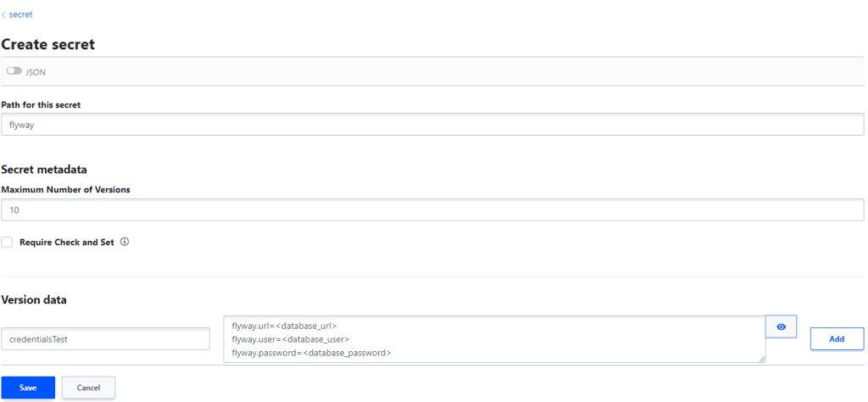Focus the Path for this secret field
Viewport: 868px width, 402px height.
tap(432, 124)
